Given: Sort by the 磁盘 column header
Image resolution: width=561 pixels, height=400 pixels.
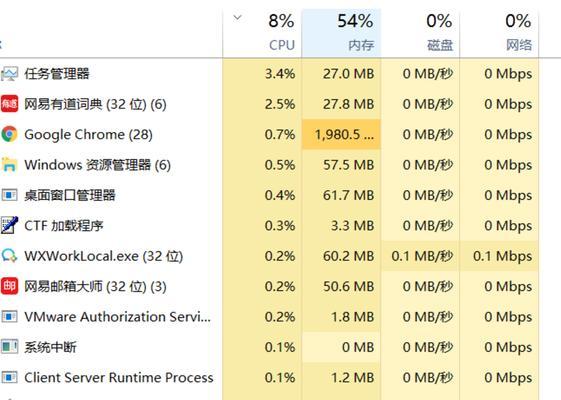Looking at the screenshot, I should (x=420, y=33).
